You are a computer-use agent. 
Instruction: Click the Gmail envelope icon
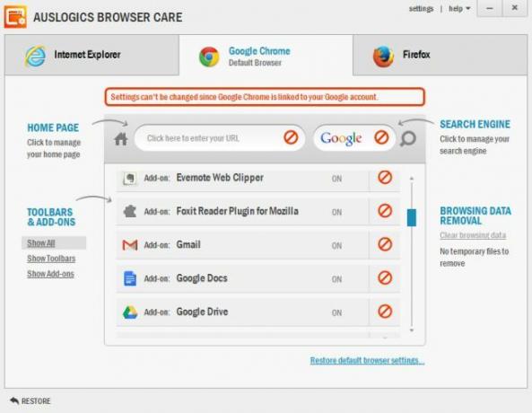point(130,245)
